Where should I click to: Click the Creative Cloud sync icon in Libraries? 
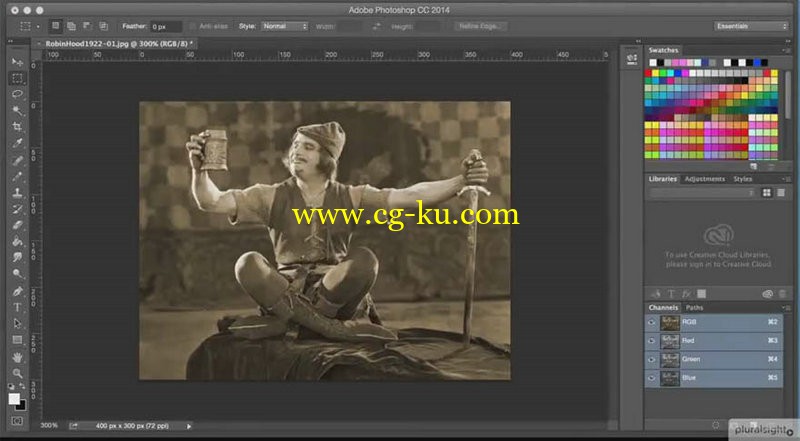pos(767,293)
